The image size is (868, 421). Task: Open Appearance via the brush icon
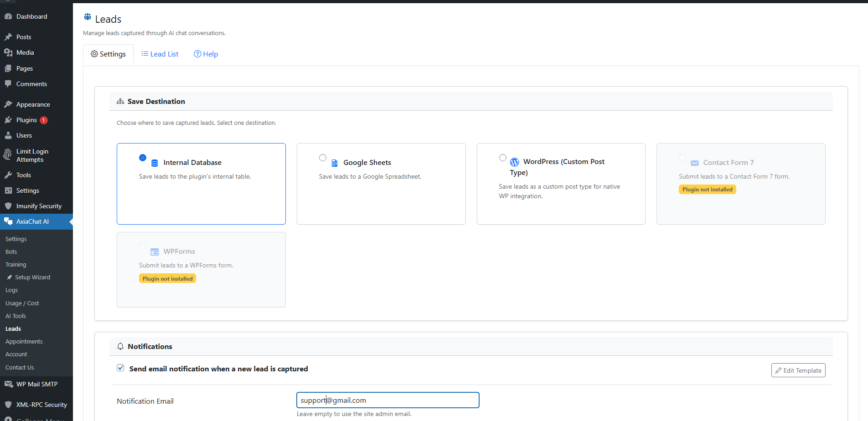point(8,104)
